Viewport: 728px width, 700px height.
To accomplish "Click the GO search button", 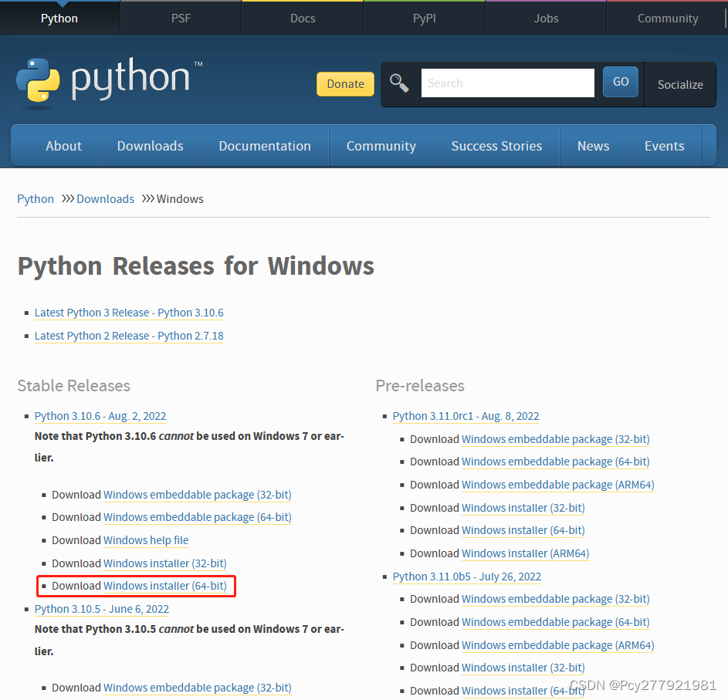I will (x=621, y=82).
